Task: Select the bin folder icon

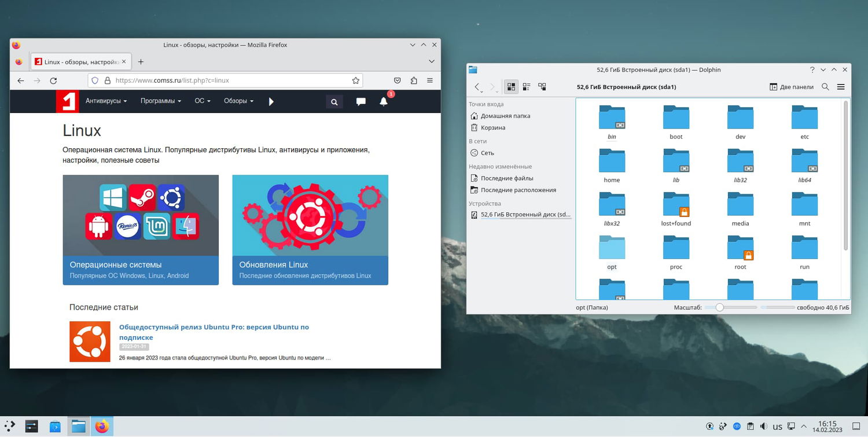Action: point(612,117)
